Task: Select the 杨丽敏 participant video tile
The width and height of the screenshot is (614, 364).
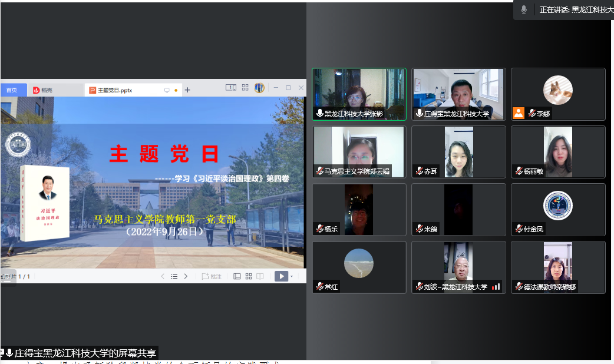Action: click(x=558, y=152)
